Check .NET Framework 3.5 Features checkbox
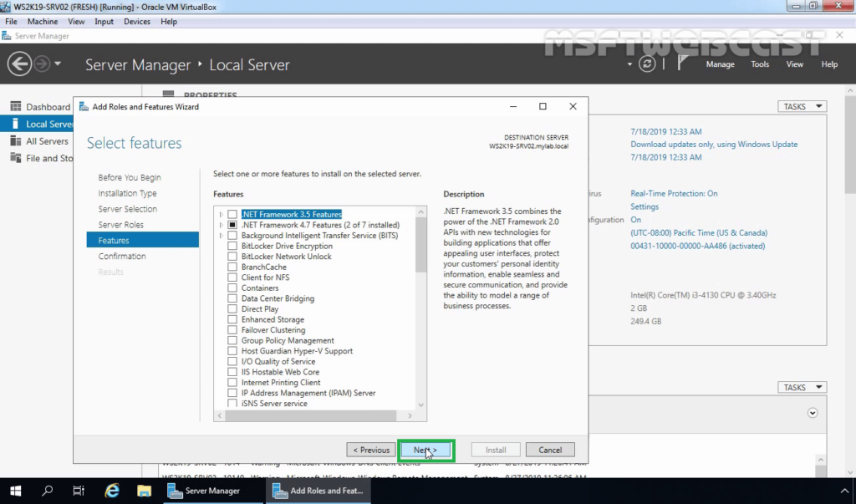Viewport: 856px width, 504px height. [232, 214]
